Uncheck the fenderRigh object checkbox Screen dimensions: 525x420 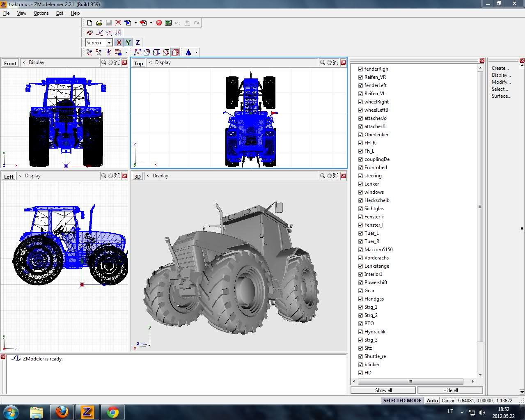(360, 69)
